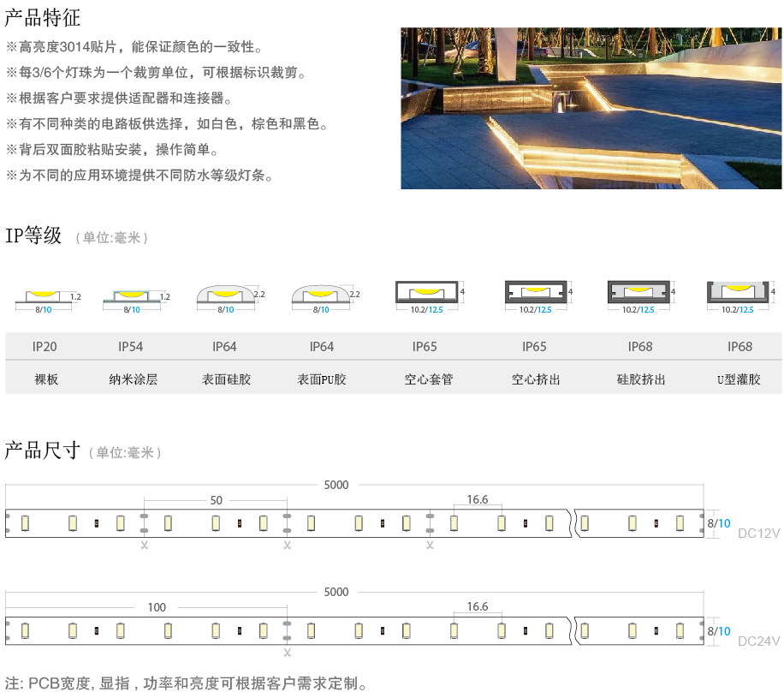
Task: Select the U型灌胶 profile diagram
Action: pos(738,293)
